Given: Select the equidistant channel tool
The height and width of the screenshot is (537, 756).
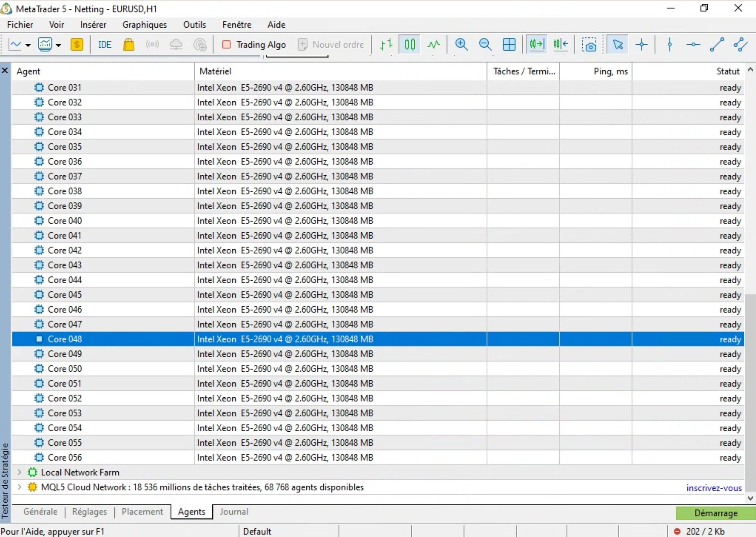Looking at the screenshot, I should pyautogui.click(x=741, y=45).
